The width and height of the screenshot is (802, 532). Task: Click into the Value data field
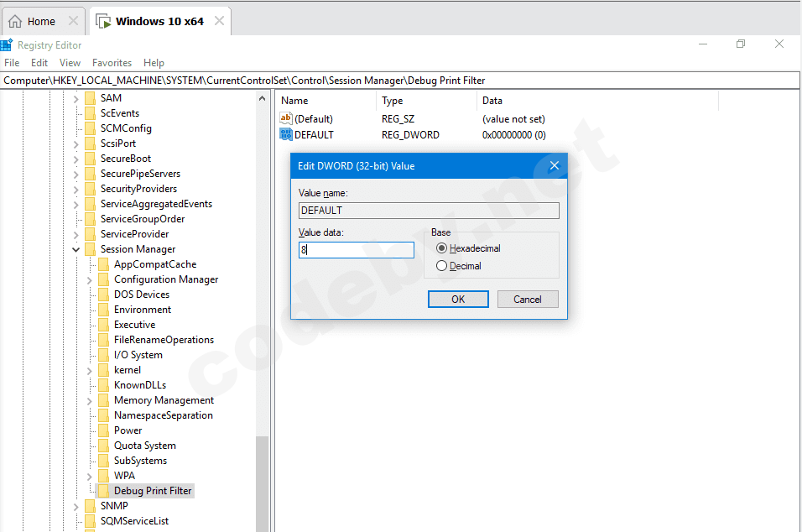[357, 250]
